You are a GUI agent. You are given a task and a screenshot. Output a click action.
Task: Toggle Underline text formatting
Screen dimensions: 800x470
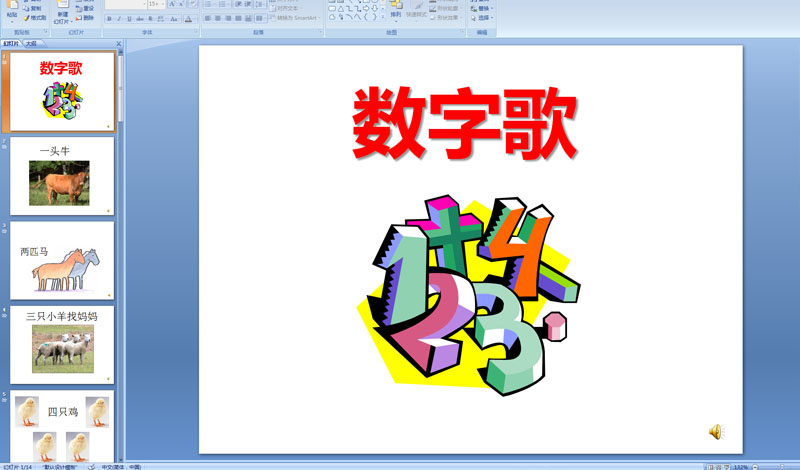point(129,18)
